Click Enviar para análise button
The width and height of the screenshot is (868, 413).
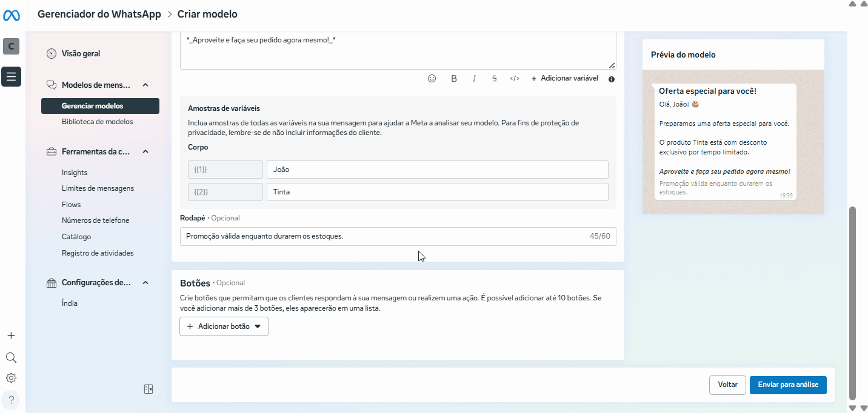tap(787, 385)
